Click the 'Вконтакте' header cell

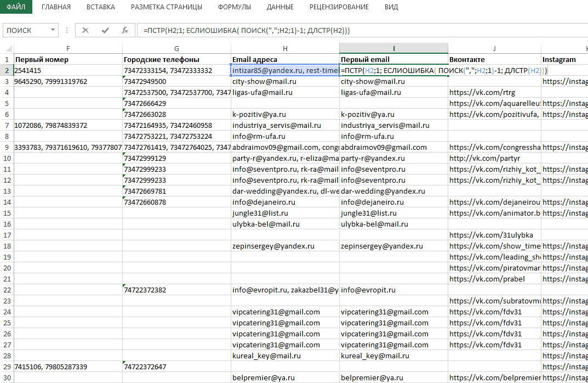pyautogui.click(x=494, y=59)
